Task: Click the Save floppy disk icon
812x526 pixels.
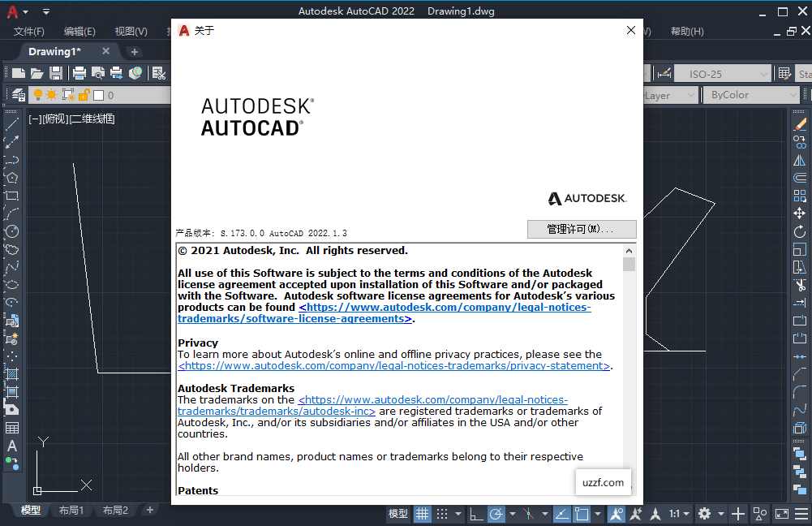Action: [x=56, y=74]
